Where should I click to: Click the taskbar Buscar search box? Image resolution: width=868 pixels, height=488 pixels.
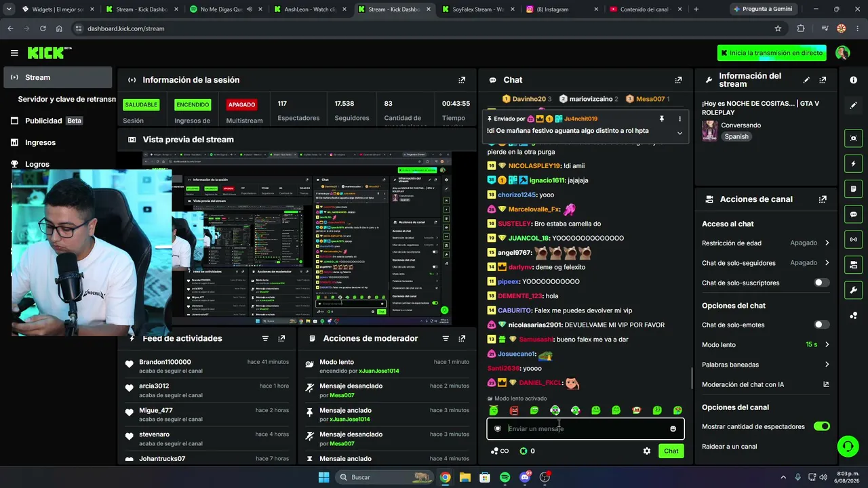385,477
